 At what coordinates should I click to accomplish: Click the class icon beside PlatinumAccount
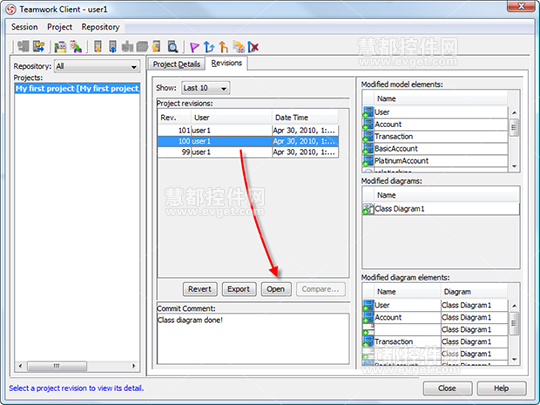point(368,161)
